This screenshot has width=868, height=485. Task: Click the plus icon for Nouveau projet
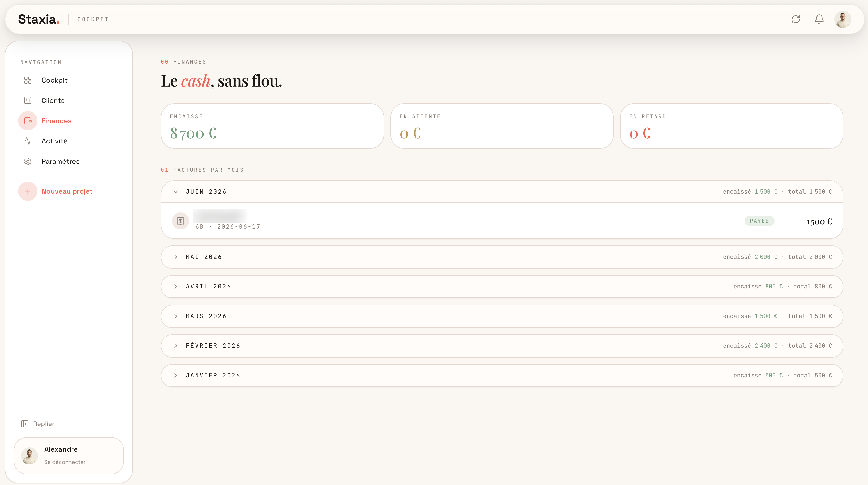pos(28,191)
